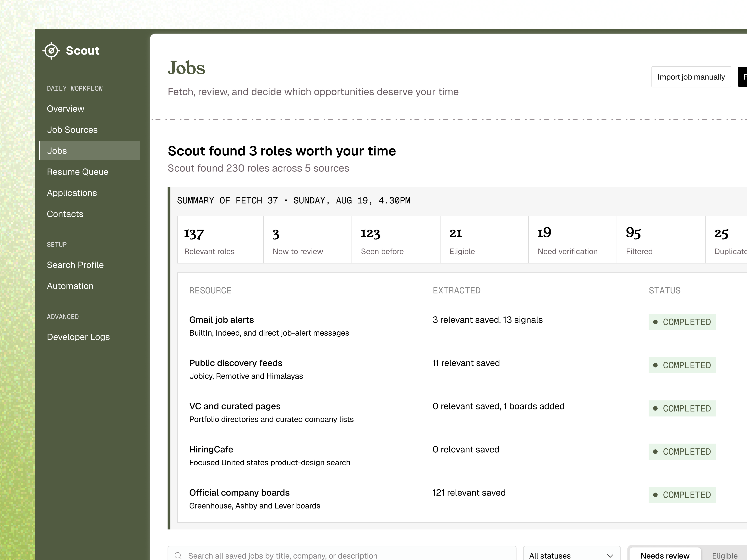Click 'Scout found 230 roles across 5 sources'
The height and width of the screenshot is (560, 747).
point(258,168)
